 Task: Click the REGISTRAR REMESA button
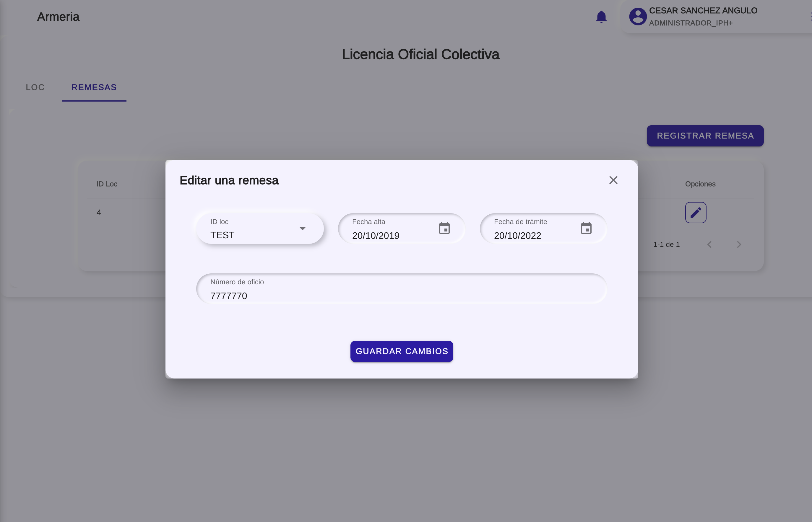(705, 136)
